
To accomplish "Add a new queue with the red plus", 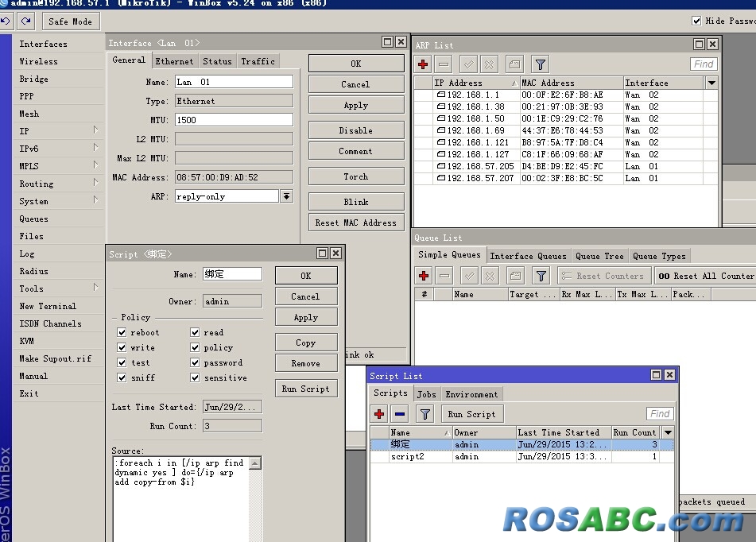I will coord(424,276).
